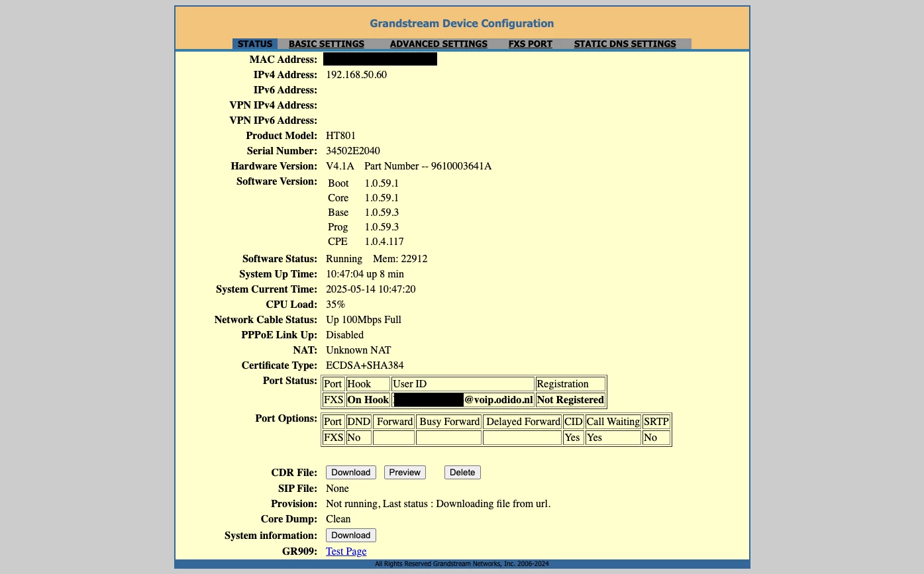The image size is (924, 574).
Task: Click the CID column header
Action: tap(574, 422)
